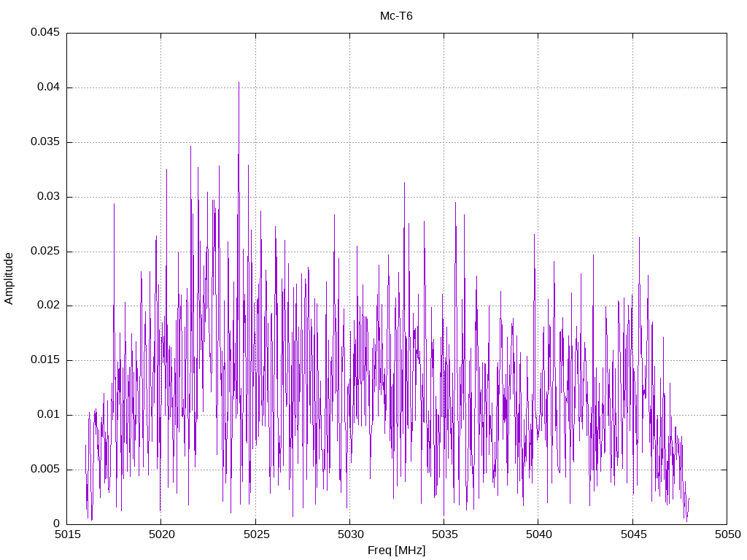Screen dimensions: 747x560
Task: Click the tip of the tallest spectrum peak
Action: (x=239, y=82)
